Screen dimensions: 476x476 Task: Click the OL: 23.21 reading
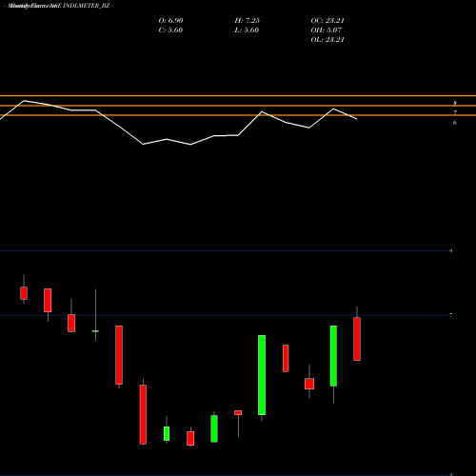pos(327,40)
